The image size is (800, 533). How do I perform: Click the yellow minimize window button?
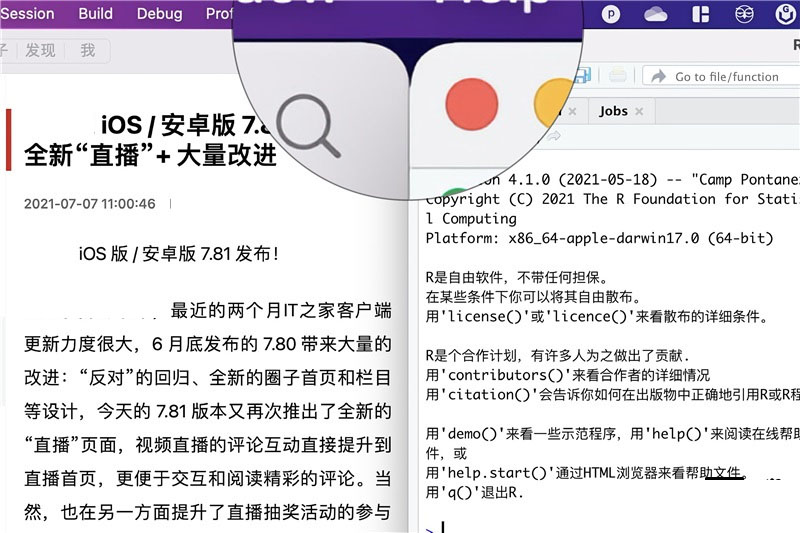556,103
